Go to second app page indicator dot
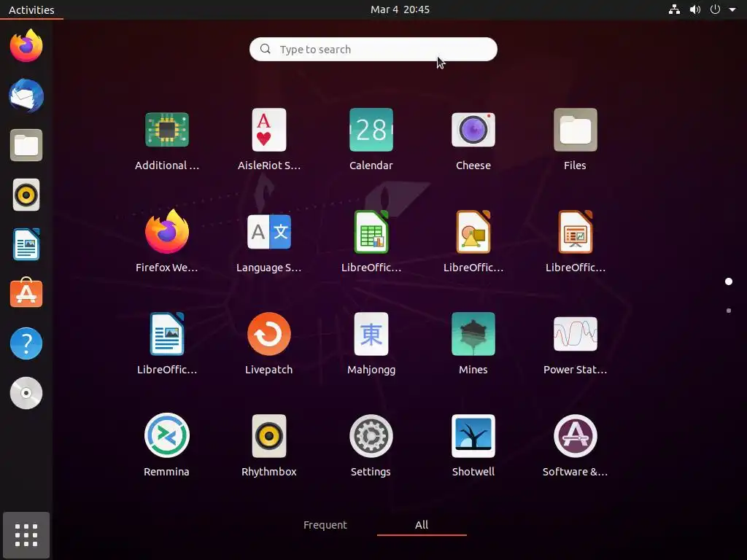 pyautogui.click(x=729, y=311)
